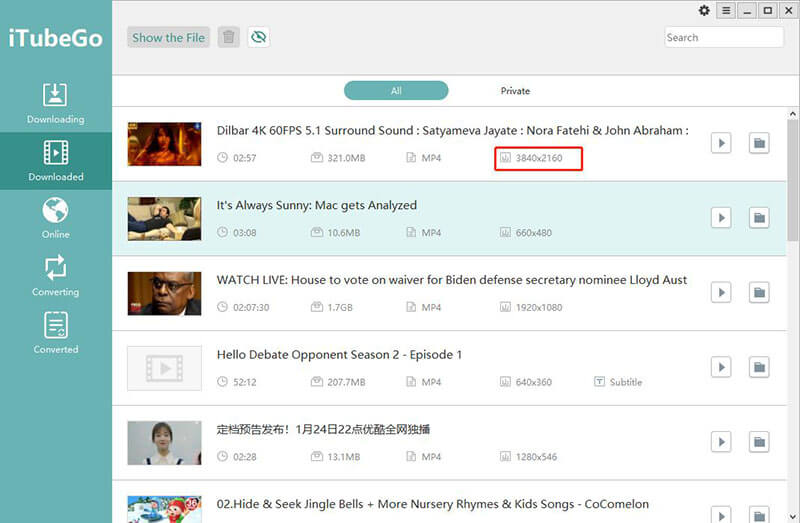Viewport: 800px width, 523px height.
Task: Click scrollbar down arrow in video list
Action: click(792, 516)
